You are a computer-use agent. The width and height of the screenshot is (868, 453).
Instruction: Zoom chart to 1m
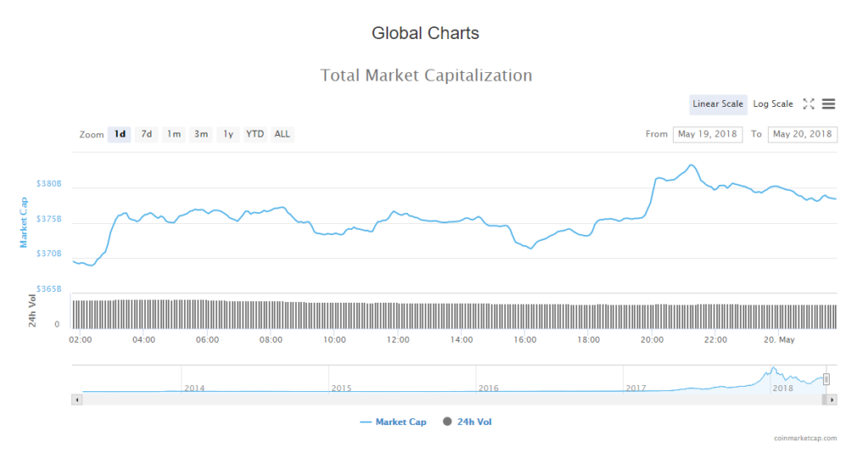coord(174,134)
